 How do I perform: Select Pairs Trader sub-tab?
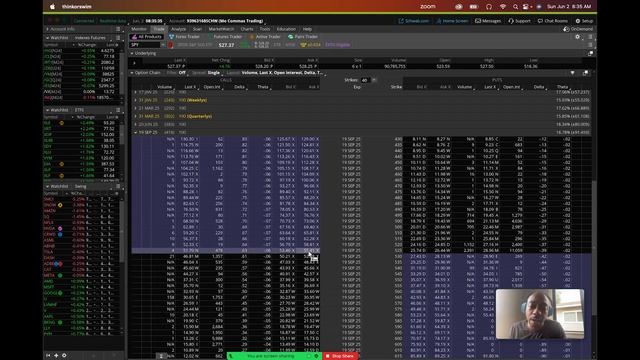(x=303, y=37)
